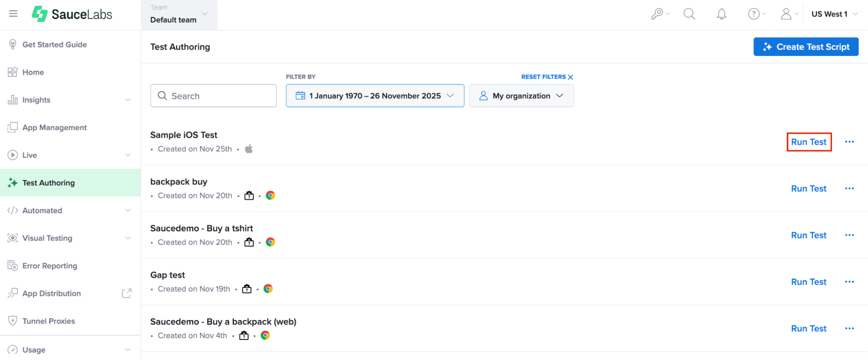Click the Create Test Script button
The height and width of the screenshot is (360, 868).
click(x=805, y=47)
